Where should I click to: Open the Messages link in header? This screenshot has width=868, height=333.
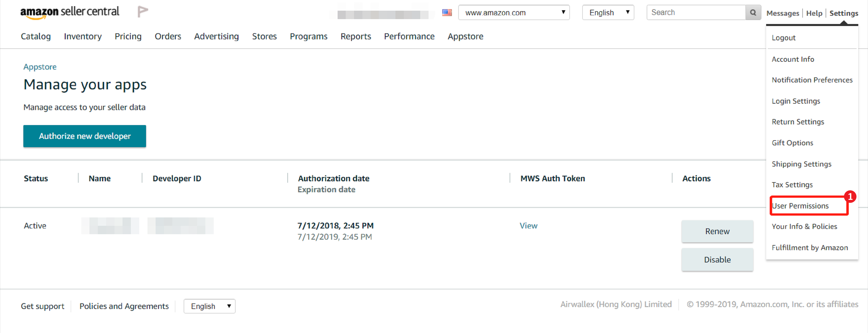(x=782, y=14)
